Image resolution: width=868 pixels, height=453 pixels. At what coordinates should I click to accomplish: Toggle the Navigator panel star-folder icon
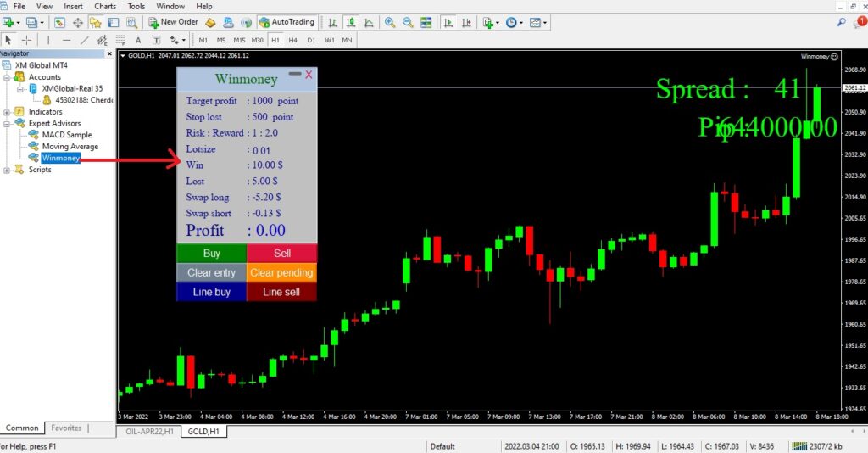click(x=96, y=22)
